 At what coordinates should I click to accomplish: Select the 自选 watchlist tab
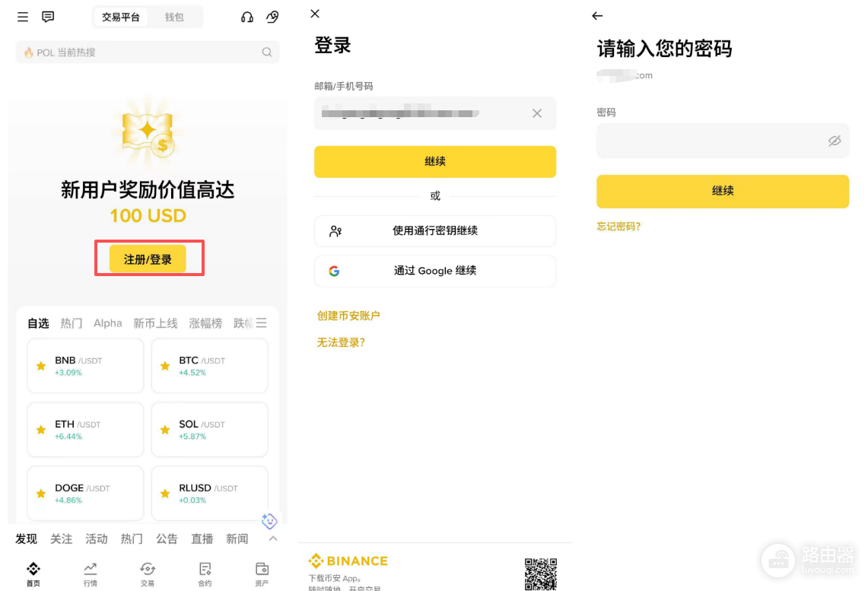pyautogui.click(x=38, y=323)
